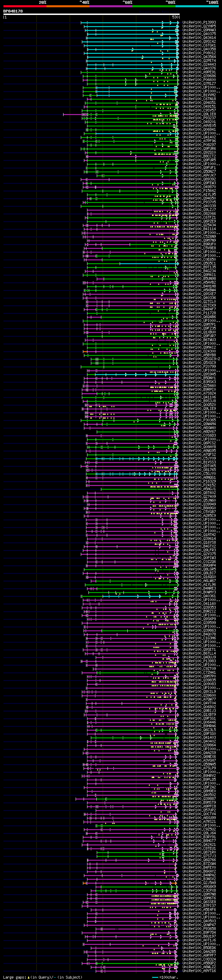The width and height of the screenshot is (222, 980).
Task: Select the query ID BP048178 label
Action: [x=13, y=11]
